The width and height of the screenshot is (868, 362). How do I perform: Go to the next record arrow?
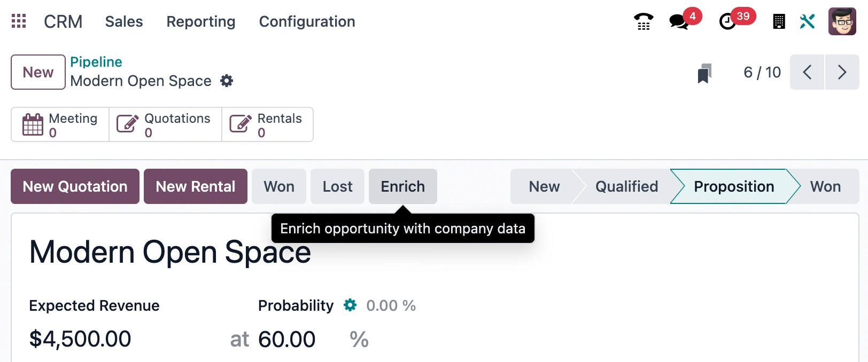coord(842,72)
